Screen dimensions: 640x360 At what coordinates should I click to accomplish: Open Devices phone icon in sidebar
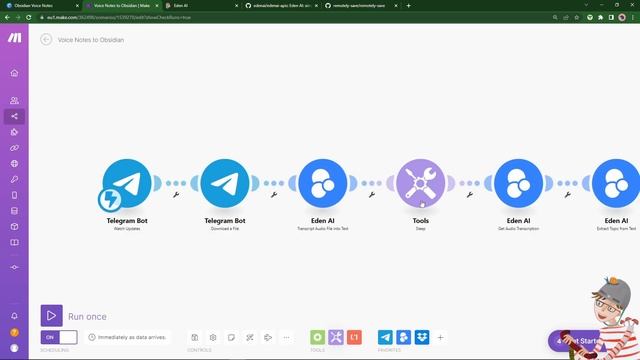(x=14, y=195)
